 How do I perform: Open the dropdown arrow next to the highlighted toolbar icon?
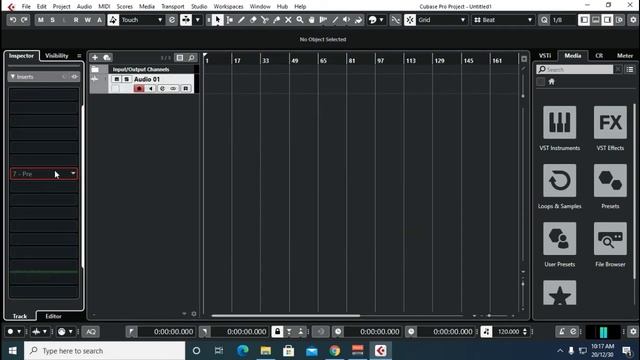pos(198,20)
